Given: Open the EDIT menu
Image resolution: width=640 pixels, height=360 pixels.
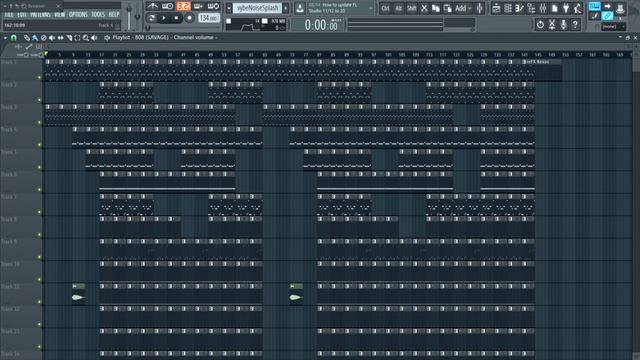Looking at the screenshot, I should point(22,15).
